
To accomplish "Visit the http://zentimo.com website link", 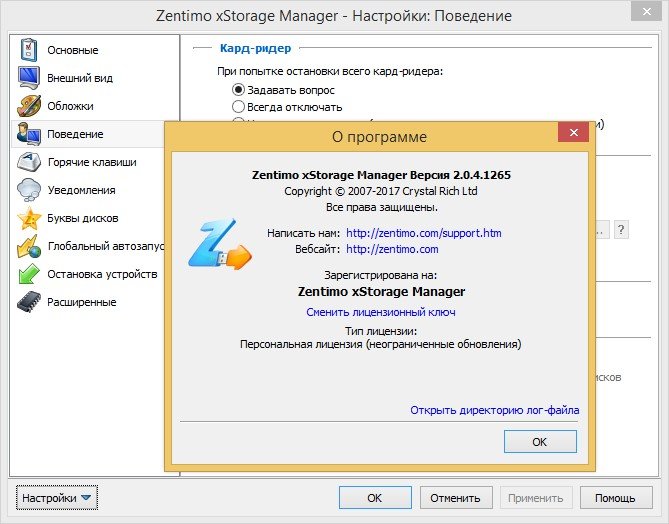I will (x=392, y=249).
